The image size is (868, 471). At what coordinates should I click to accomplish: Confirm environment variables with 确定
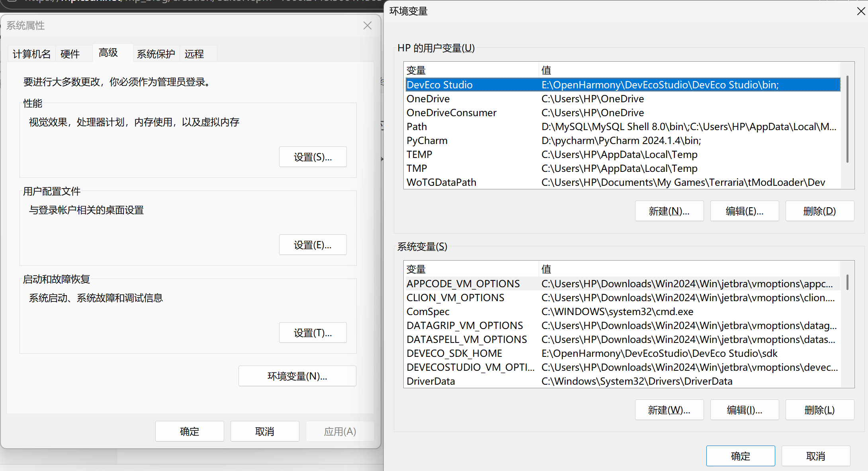pyautogui.click(x=740, y=456)
